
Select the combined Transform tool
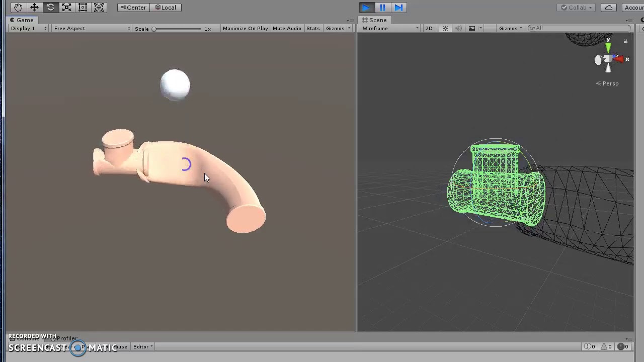pyautogui.click(x=99, y=8)
